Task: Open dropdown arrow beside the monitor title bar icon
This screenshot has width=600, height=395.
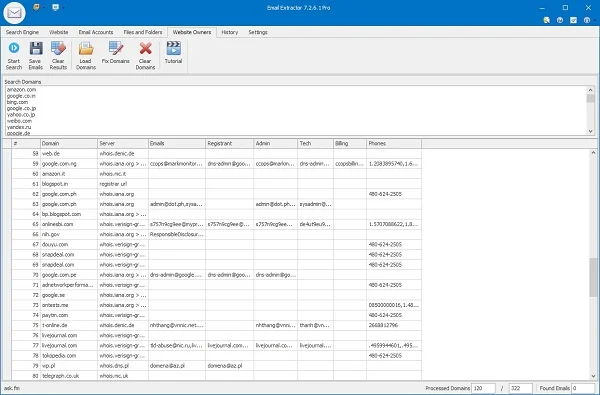Action: pyautogui.click(x=64, y=7)
